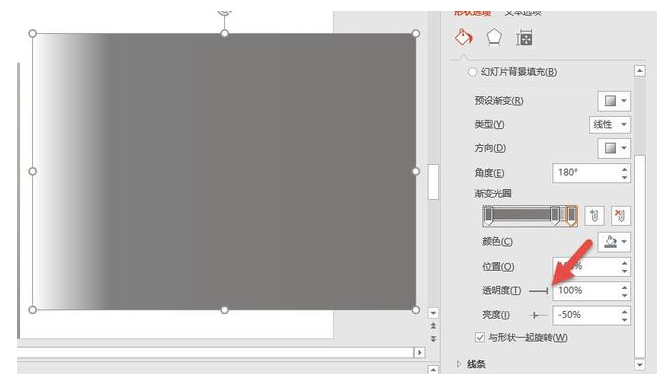Click the 角度 180° input field
This screenshot has height=374, width=663.
[x=587, y=173]
